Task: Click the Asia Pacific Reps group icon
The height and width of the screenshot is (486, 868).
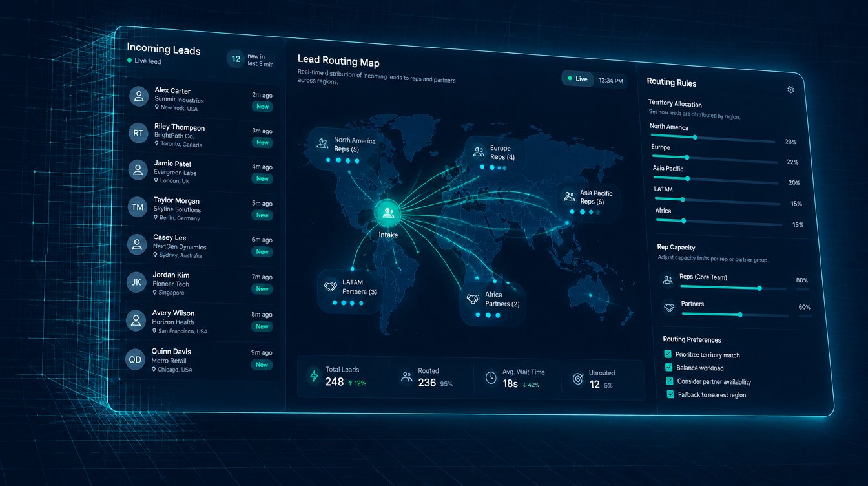Action: (568, 196)
